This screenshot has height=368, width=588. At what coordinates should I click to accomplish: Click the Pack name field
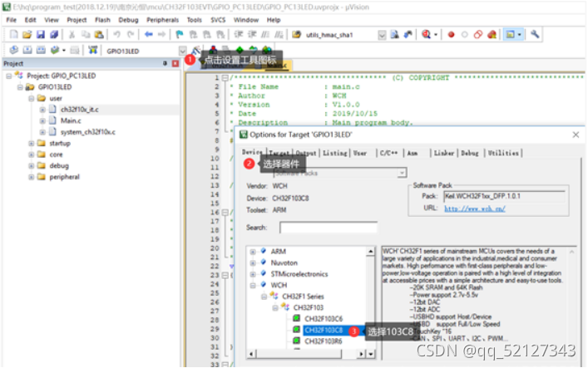tap(504, 196)
